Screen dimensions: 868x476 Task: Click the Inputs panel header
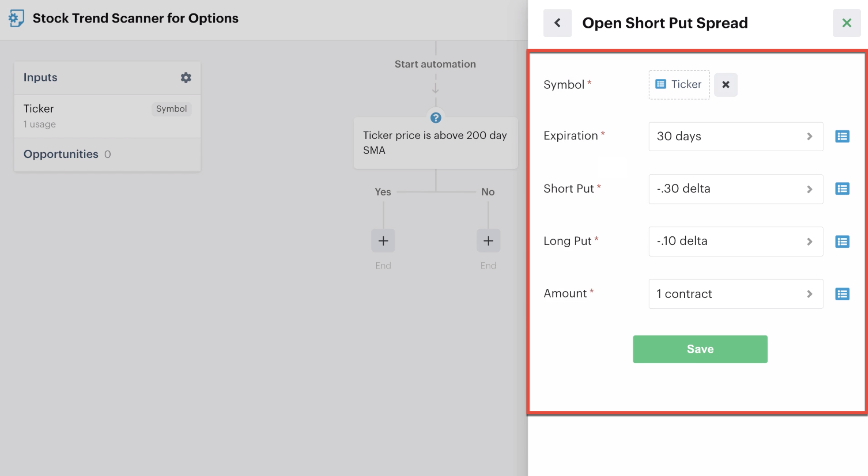108,77
